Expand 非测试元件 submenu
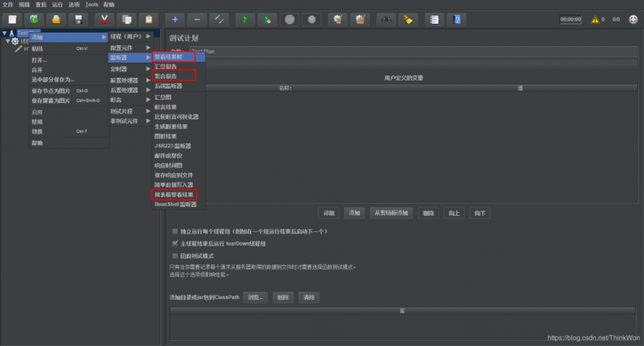644x346 pixels. 131,121
